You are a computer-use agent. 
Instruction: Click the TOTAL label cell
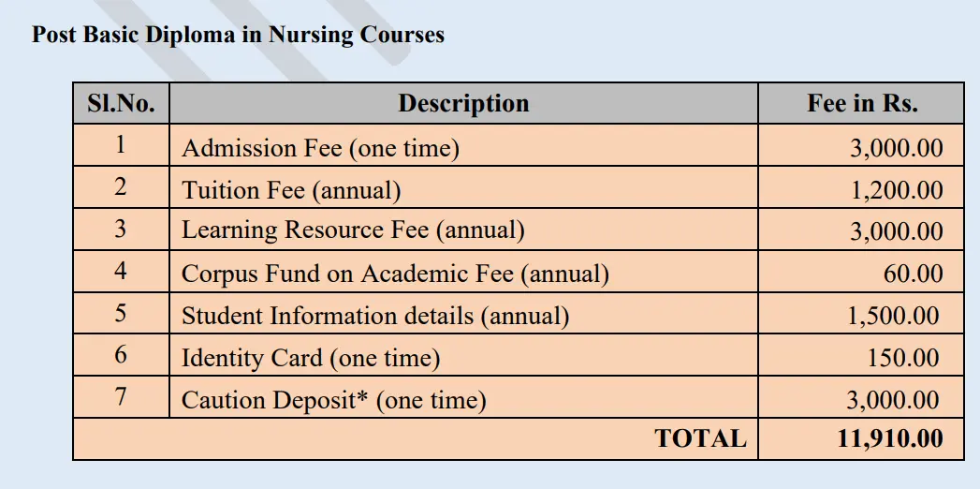click(x=700, y=439)
